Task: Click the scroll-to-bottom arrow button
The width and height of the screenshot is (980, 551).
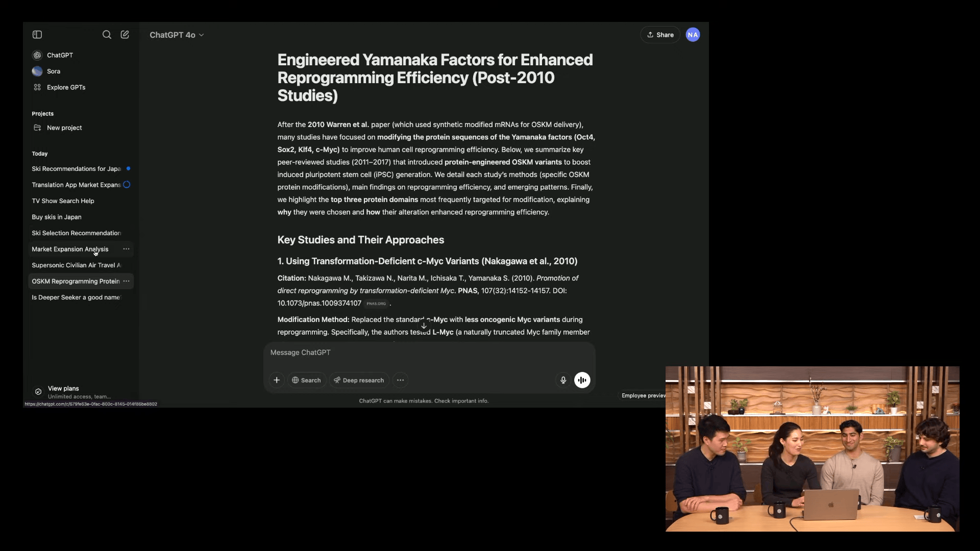Action: 424,325
